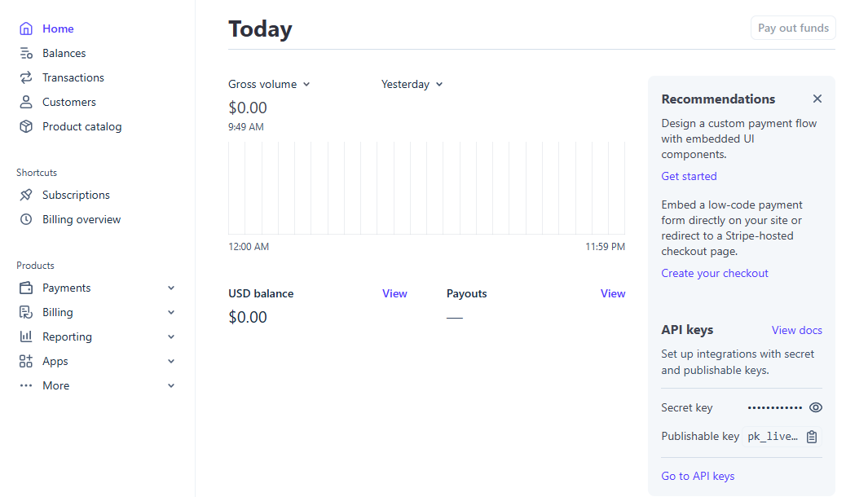Select Product catalog in sidebar
Screen dimensions: 868x497
[x=82, y=126]
